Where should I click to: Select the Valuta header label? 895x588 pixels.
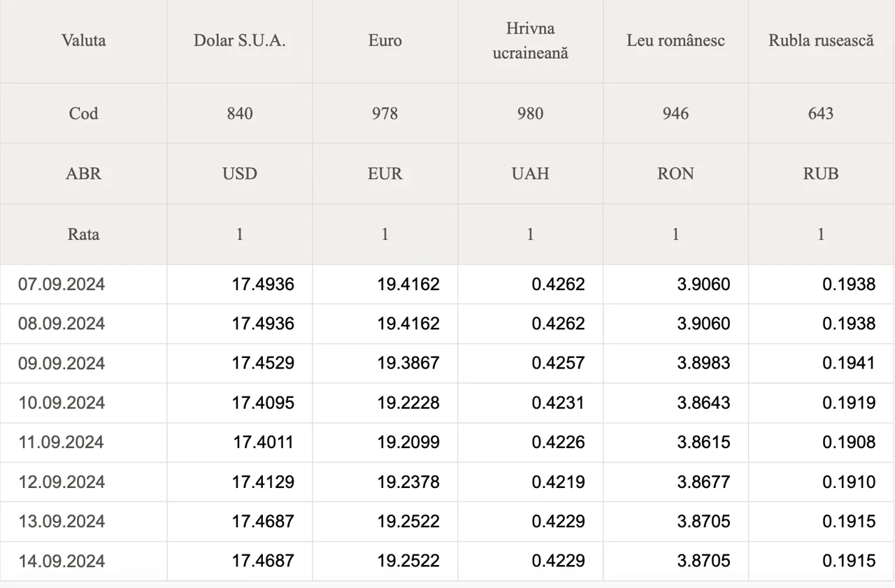click(x=83, y=41)
